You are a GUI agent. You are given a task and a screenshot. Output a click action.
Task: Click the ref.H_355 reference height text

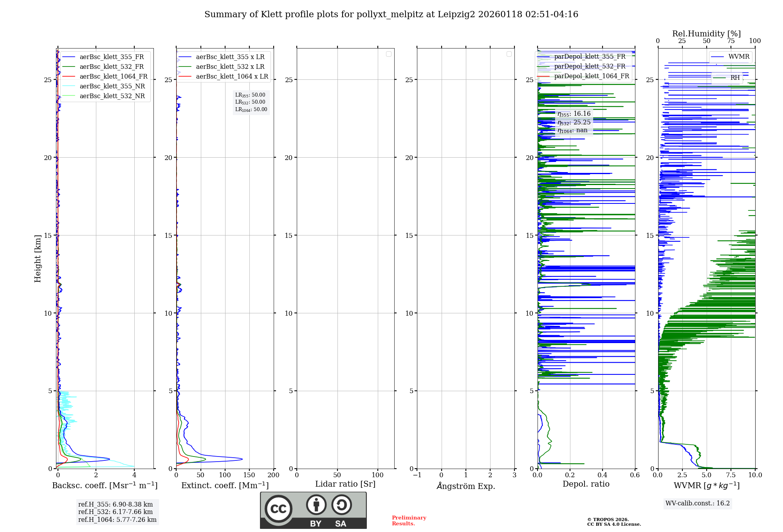pyautogui.click(x=115, y=505)
